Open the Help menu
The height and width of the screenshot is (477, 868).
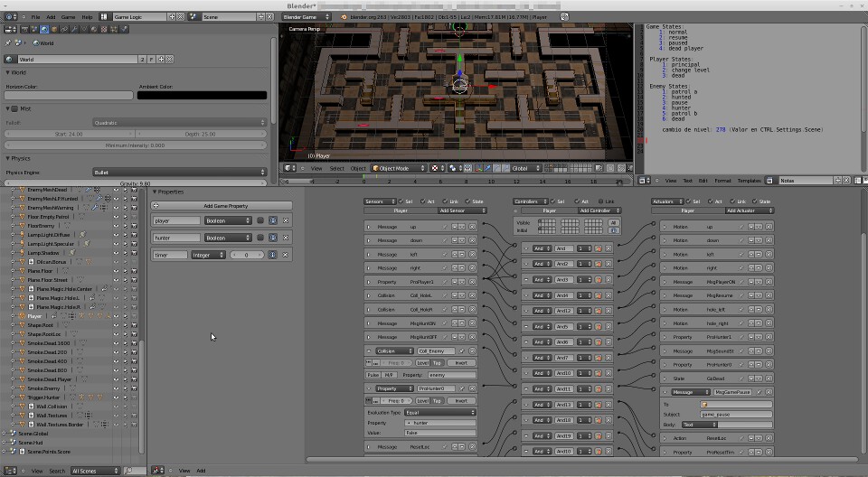(x=87, y=17)
